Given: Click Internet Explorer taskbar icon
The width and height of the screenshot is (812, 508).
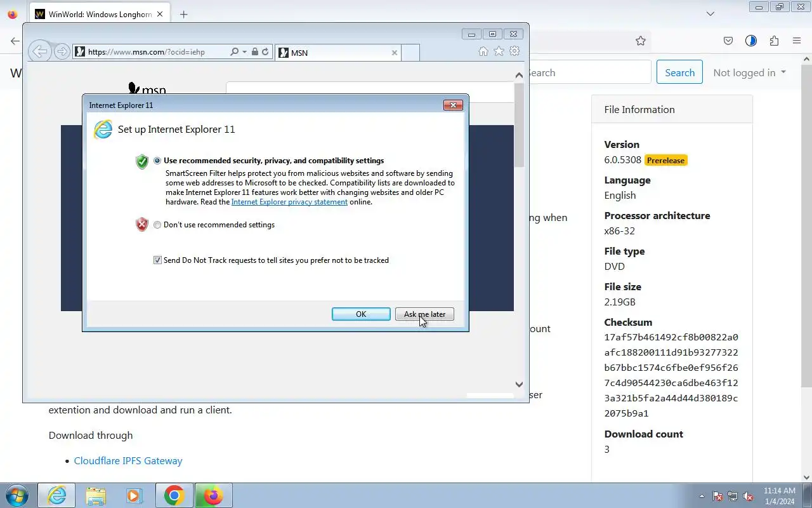Looking at the screenshot, I should point(56,495).
